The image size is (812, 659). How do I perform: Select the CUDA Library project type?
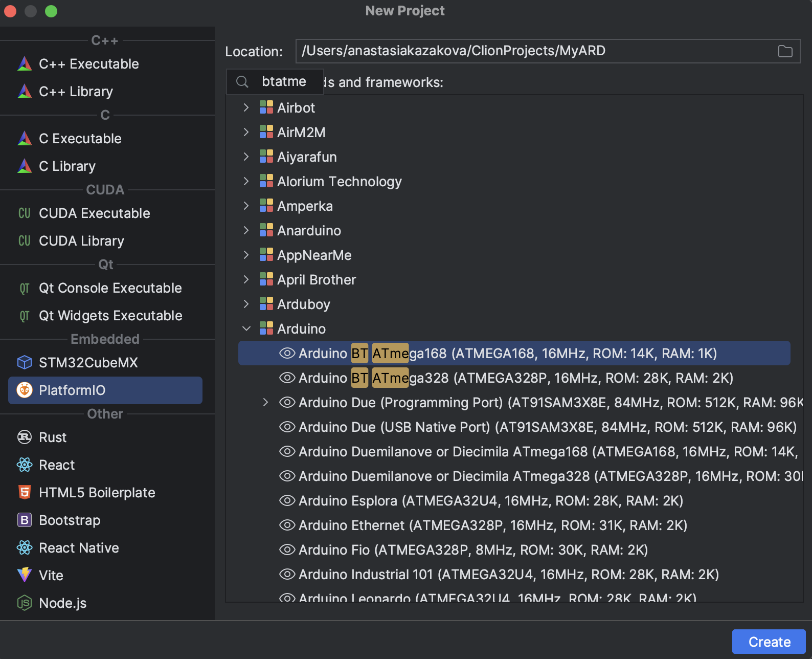(x=105, y=241)
